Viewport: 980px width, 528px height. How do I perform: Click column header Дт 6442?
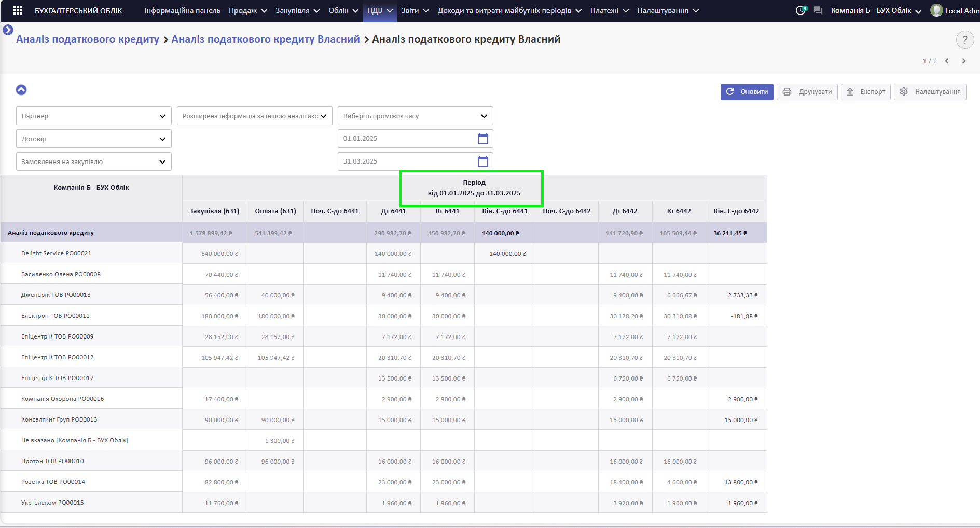click(x=625, y=211)
